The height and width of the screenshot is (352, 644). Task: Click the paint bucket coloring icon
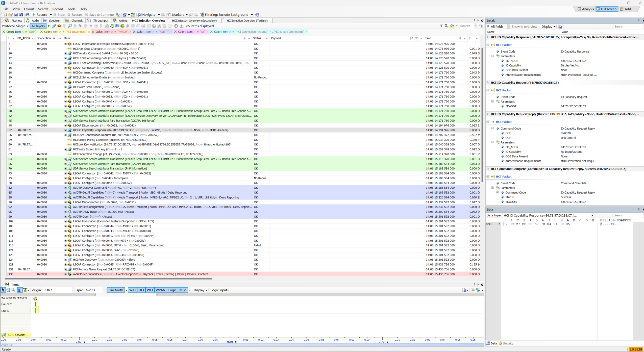pos(452,26)
